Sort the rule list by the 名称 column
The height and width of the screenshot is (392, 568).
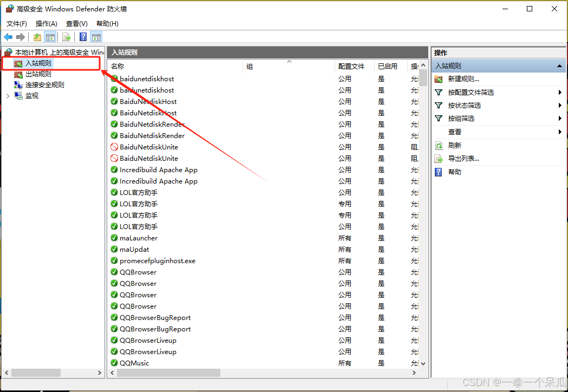[x=175, y=66]
